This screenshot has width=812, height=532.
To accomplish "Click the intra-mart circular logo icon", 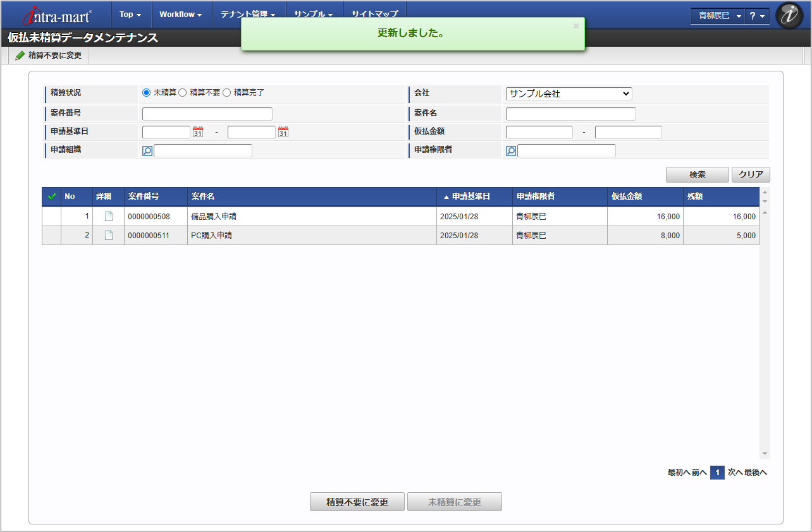I will (x=789, y=15).
